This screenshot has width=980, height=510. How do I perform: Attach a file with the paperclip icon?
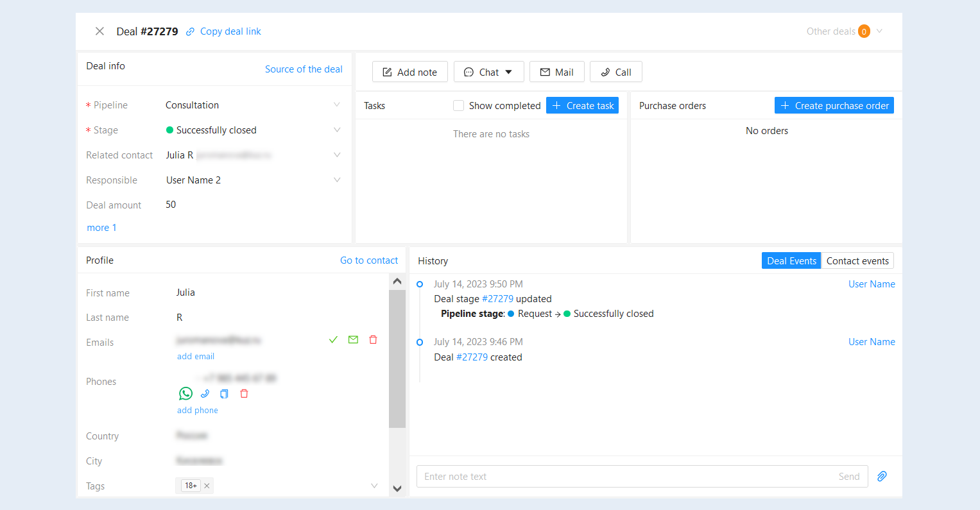(x=882, y=477)
